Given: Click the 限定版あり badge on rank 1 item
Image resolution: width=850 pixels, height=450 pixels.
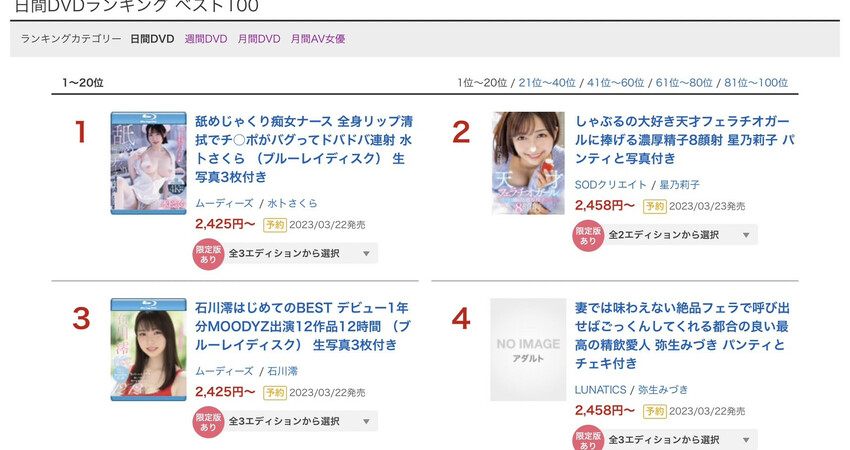Looking at the screenshot, I should (209, 254).
